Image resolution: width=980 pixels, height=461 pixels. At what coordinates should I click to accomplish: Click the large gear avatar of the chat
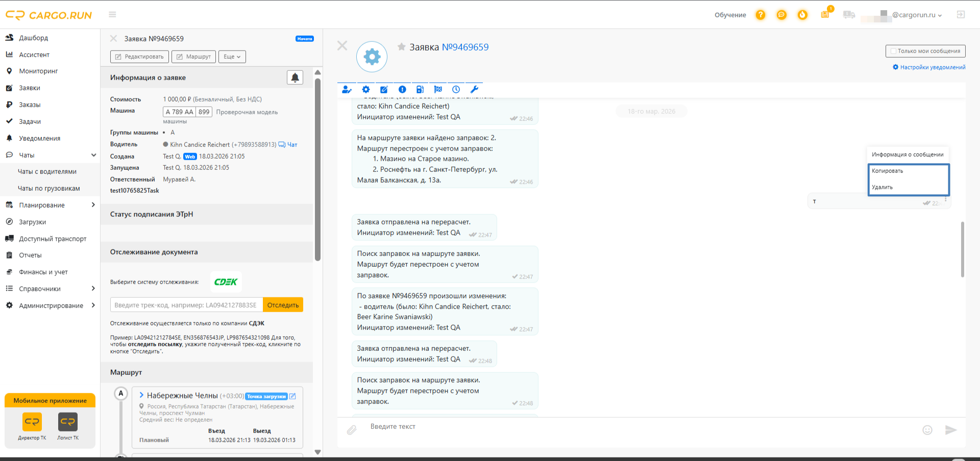click(372, 57)
